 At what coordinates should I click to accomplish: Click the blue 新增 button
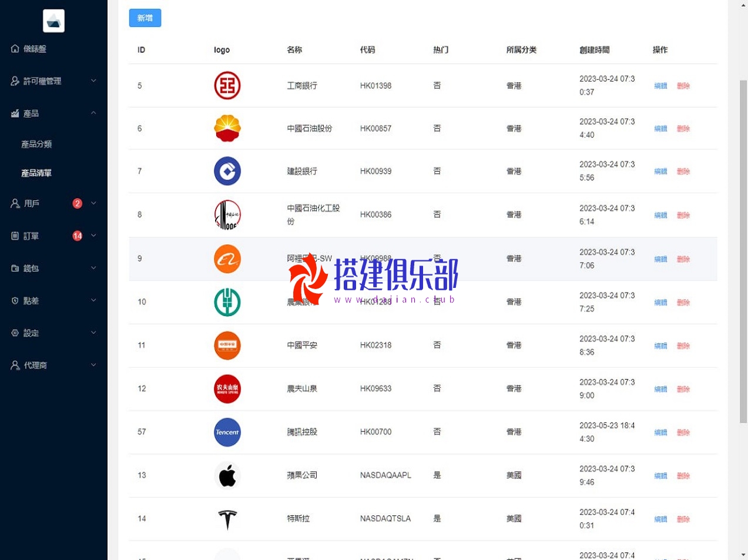[145, 18]
